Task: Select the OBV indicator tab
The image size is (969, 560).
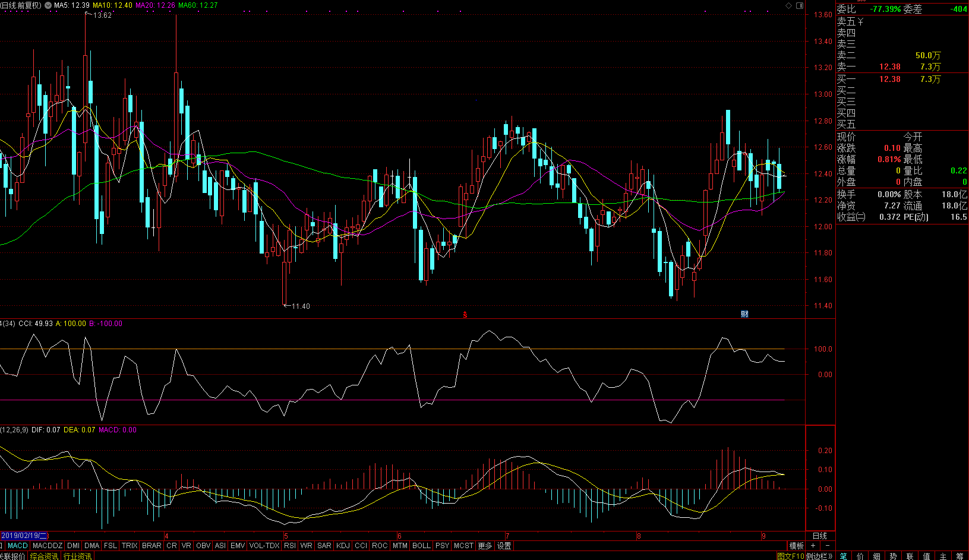Action: pos(203,546)
